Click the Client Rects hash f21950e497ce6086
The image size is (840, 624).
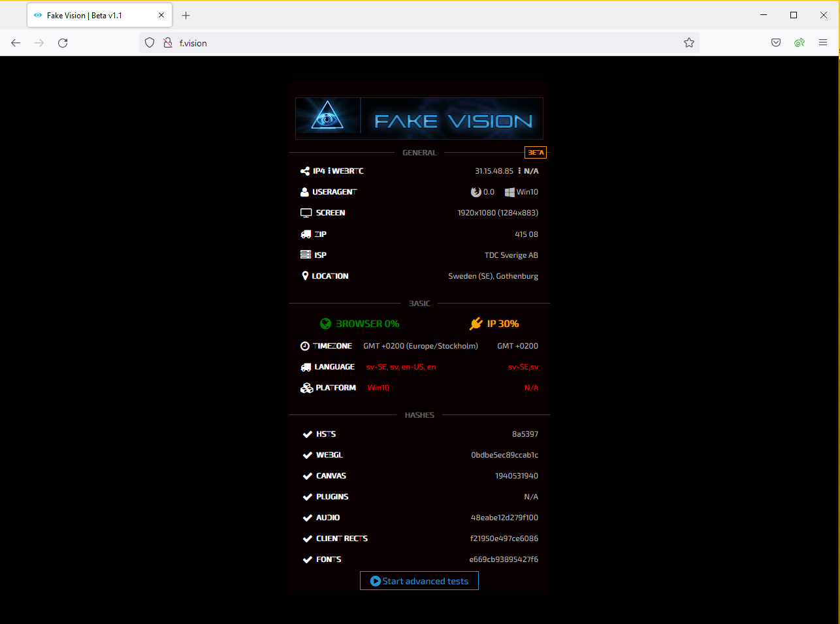click(x=504, y=538)
